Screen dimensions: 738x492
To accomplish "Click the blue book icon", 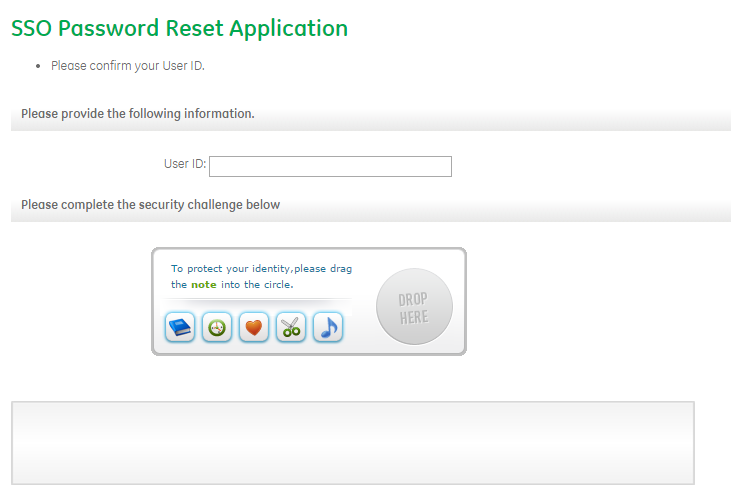I will (x=180, y=327).
